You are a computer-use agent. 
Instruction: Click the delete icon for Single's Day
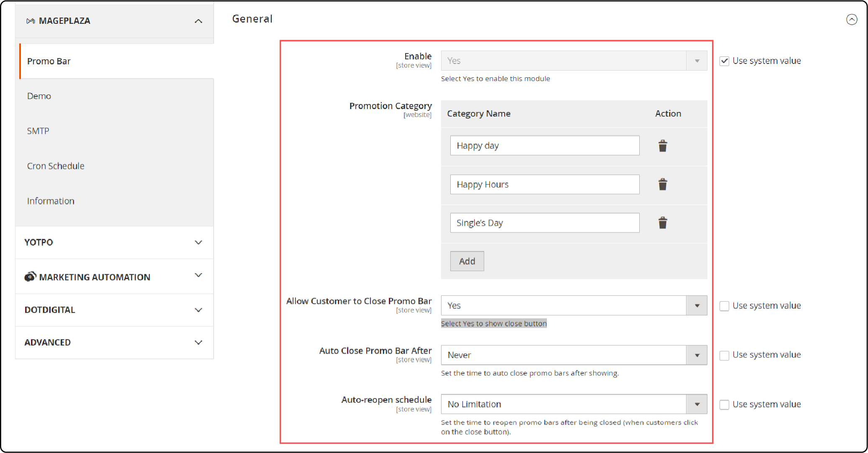[662, 223]
